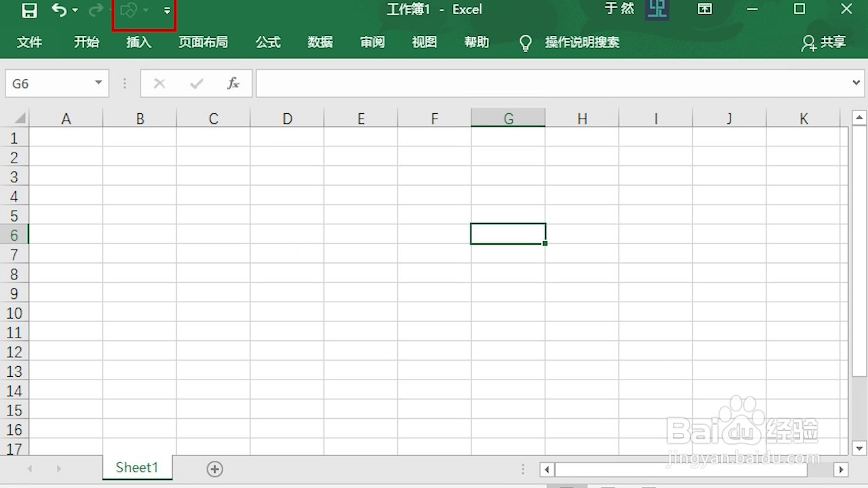Click the grayed touch-mode icon in Quick Access Toolbar
868x488 pixels.
pos(129,9)
